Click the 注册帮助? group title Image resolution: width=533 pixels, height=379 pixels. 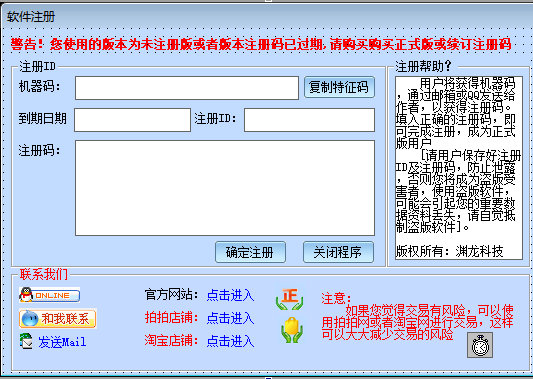point(423,66)
